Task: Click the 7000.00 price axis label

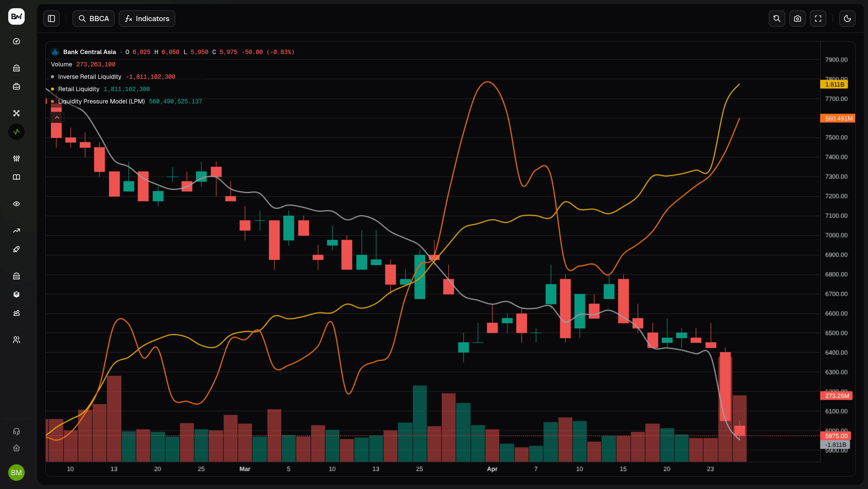Action: tap(836, 235)
